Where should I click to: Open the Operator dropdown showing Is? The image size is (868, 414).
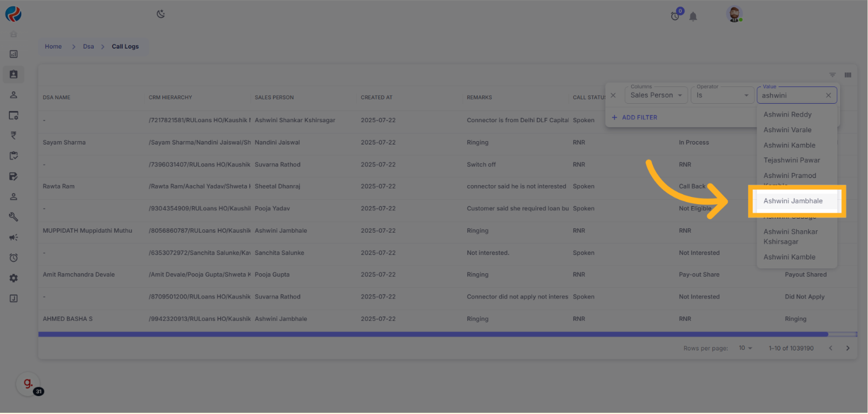coord(721,95)
